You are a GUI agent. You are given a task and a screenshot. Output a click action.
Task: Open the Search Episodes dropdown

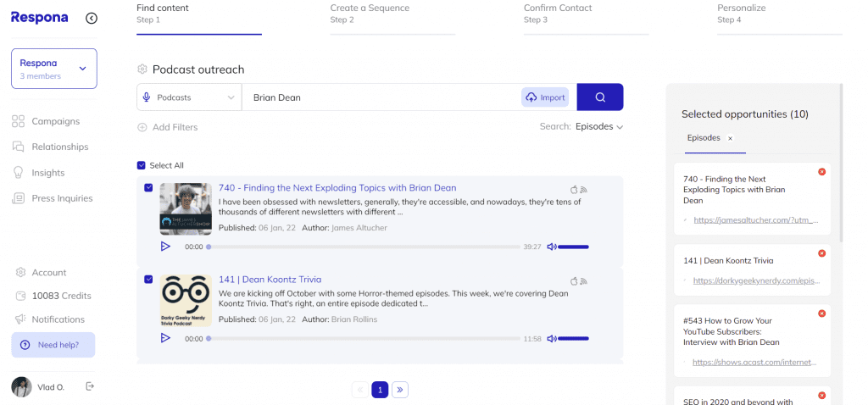(599, 127)
